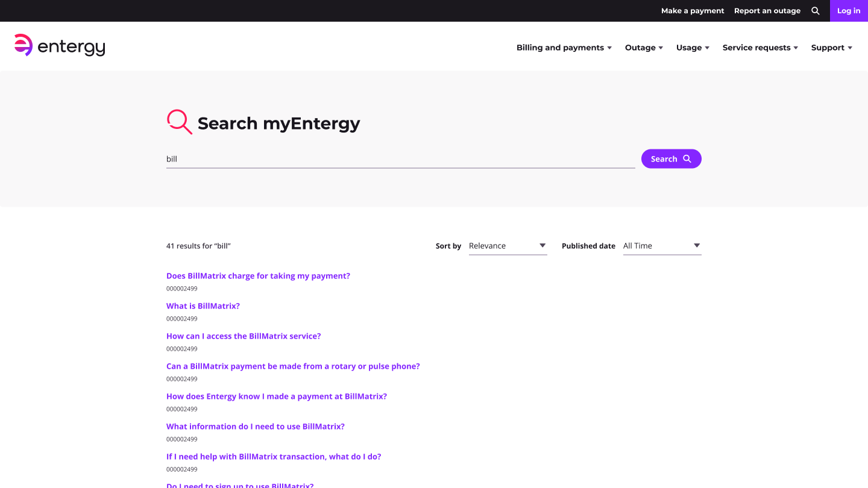Expand the Support menu
The image size is (868, 488).
click(832, 48)
